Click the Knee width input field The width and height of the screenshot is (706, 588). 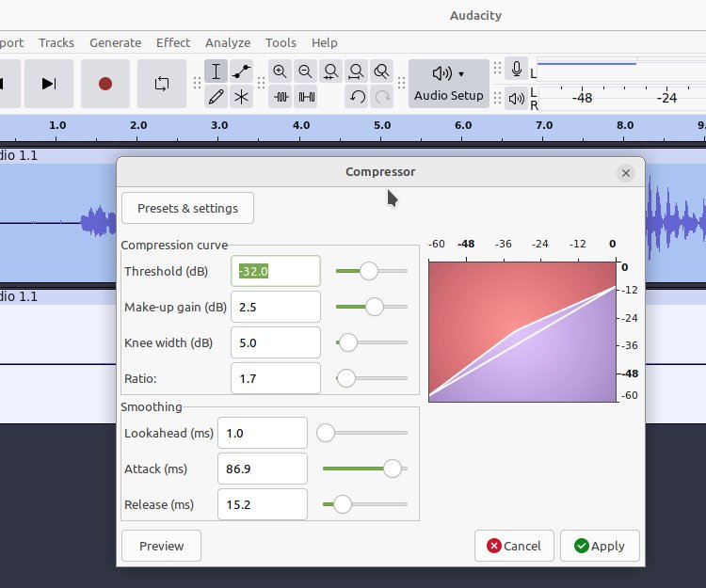click(276, 342)
